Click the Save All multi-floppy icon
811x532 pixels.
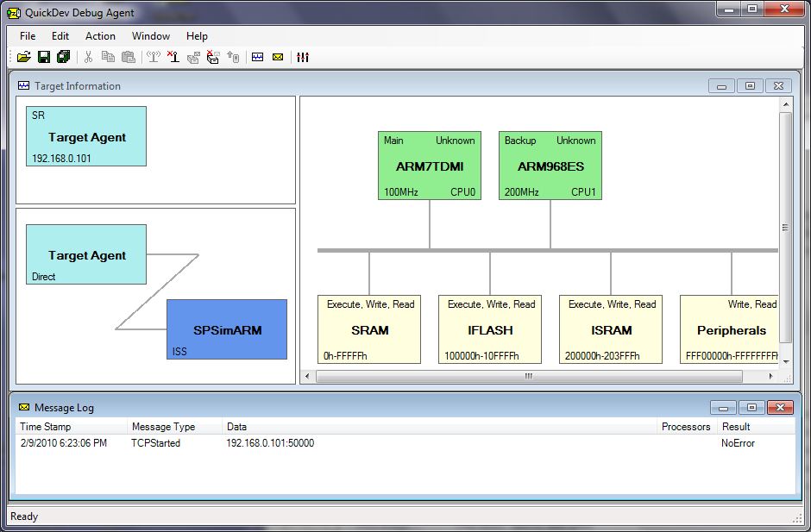64,57
